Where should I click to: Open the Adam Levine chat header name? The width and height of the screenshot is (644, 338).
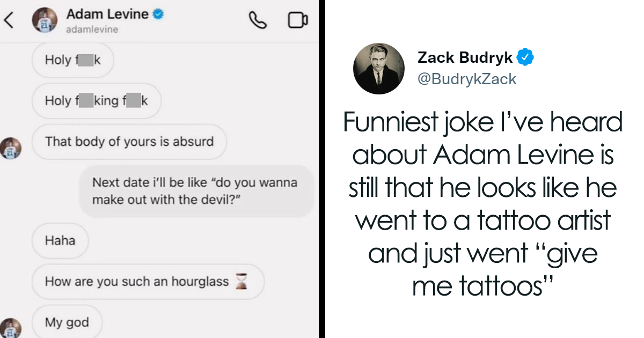pyautogui.click(x=107, y=15)
